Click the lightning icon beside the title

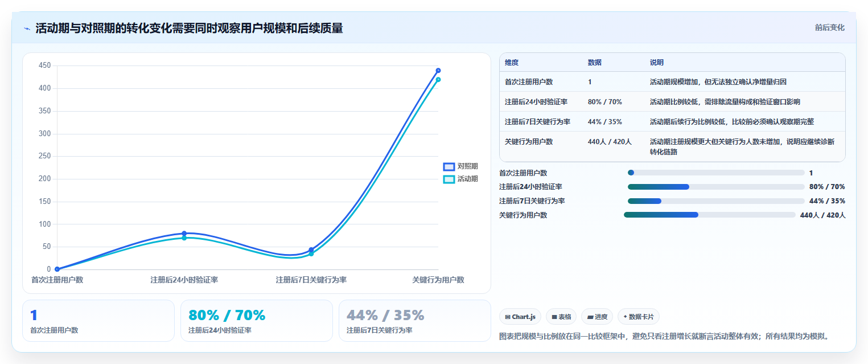27,28
